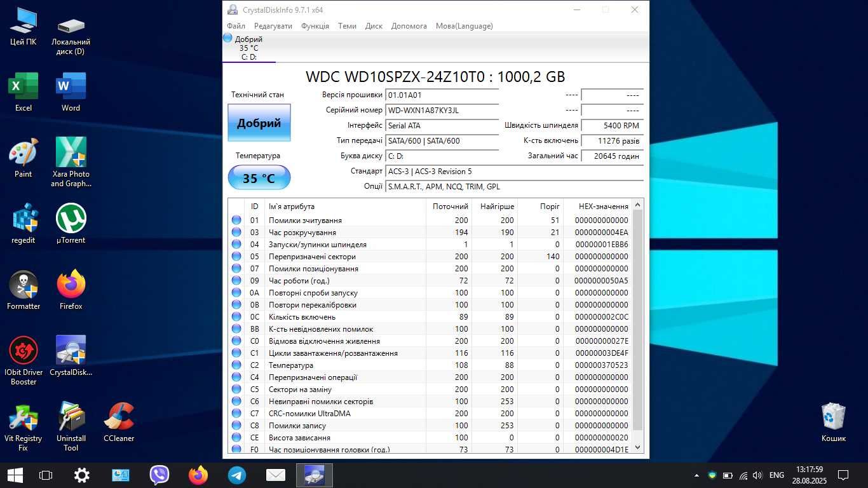Show hidden system tray icons
The image size is (868, 488).
[697, 475]
